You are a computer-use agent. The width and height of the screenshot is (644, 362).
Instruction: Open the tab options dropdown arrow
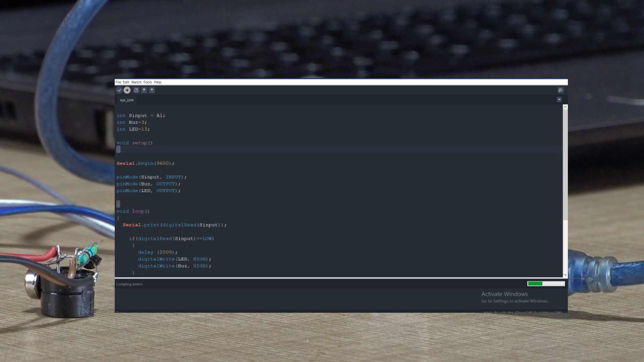pyautogui.click(x=559, y=100)
